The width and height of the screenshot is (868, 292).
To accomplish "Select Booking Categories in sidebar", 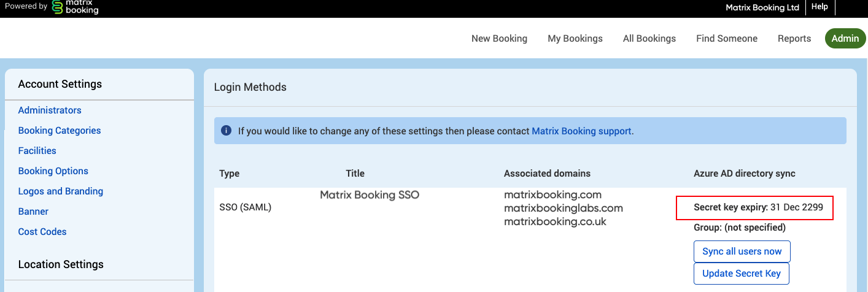I will click(x=60, y=131).
